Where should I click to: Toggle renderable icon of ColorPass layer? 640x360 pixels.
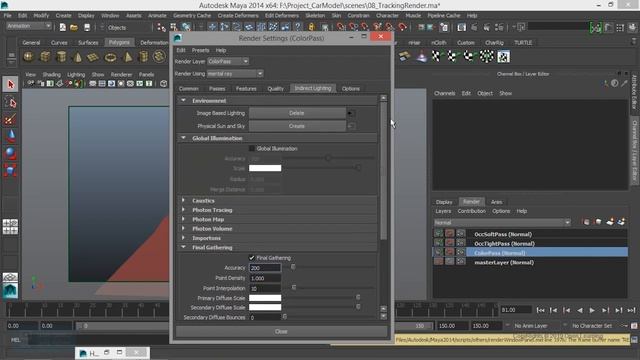(439, 252)
